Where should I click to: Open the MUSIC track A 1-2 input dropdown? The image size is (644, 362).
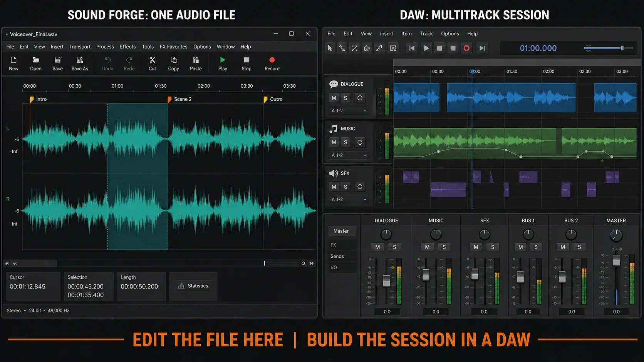(x=349, y=155)
